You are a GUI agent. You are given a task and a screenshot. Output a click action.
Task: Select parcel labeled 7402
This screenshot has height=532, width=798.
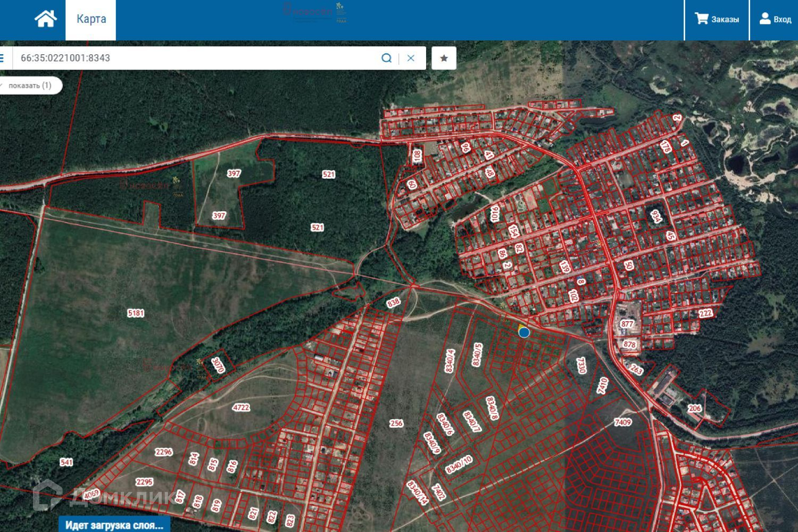coord(438,493)
